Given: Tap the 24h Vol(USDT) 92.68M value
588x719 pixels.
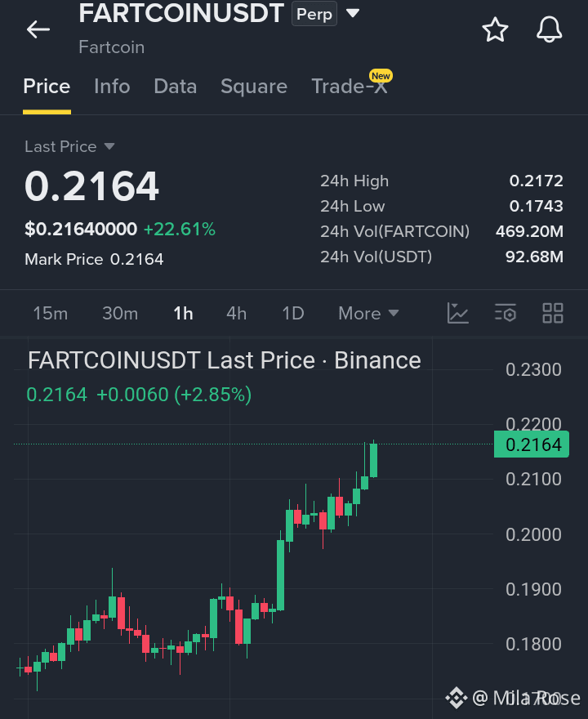Looking at the screenshot, I should pyautogui.click(x=534, y=257).
